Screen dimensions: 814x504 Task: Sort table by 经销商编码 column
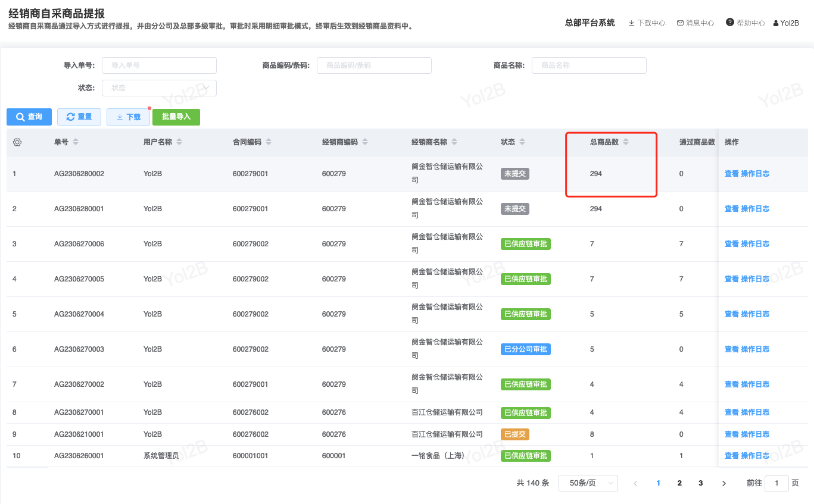[365, 142]
